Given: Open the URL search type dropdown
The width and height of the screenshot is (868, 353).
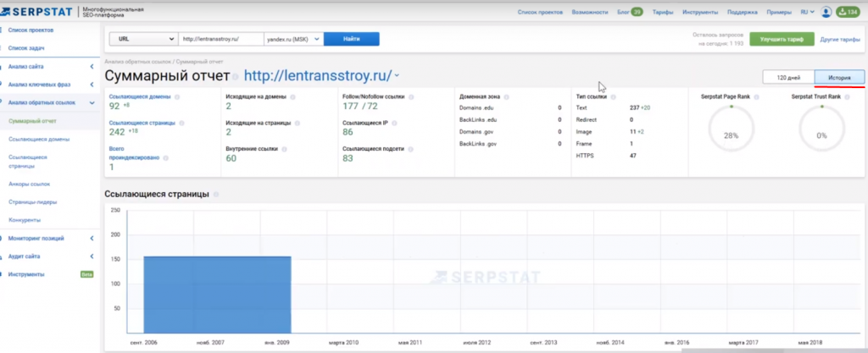Looking at the screenshot, I should pyautogui.click(x=143, y=39).
